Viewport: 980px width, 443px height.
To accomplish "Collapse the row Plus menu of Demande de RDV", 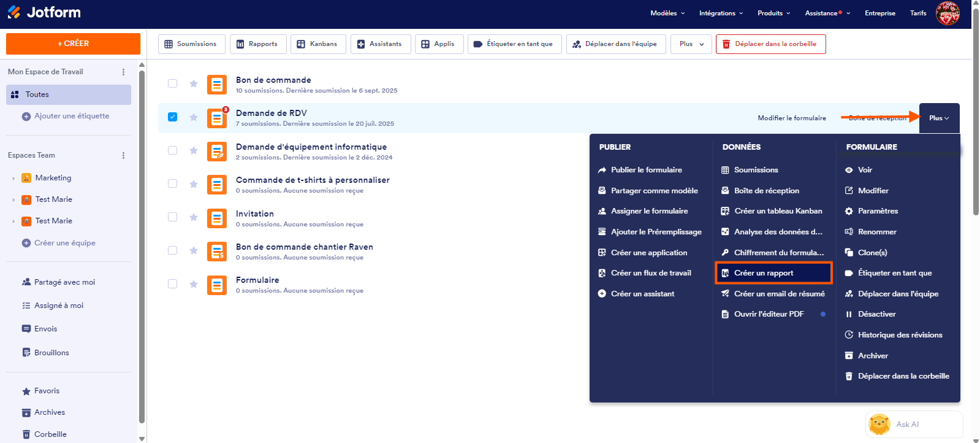I will [940, 118].
